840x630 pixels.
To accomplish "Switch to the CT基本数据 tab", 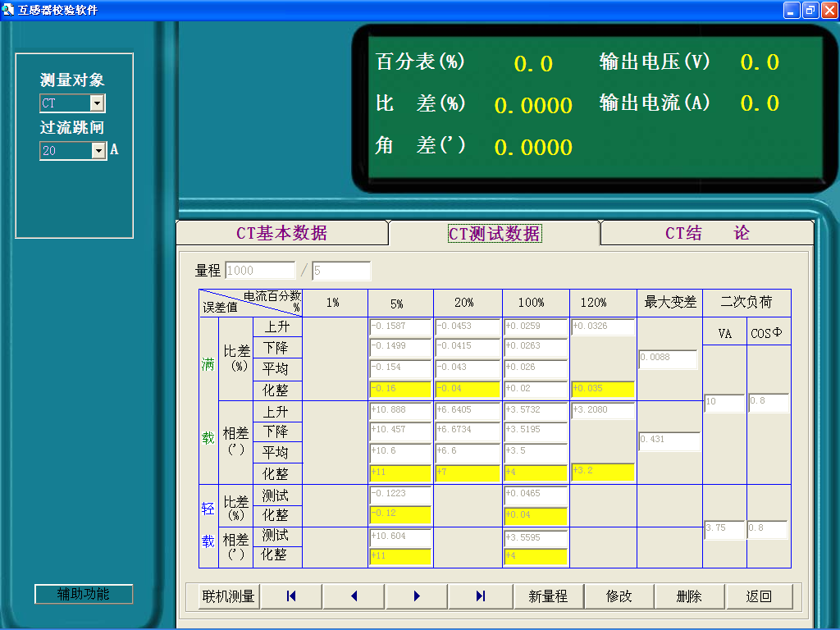I will [281, 233].
